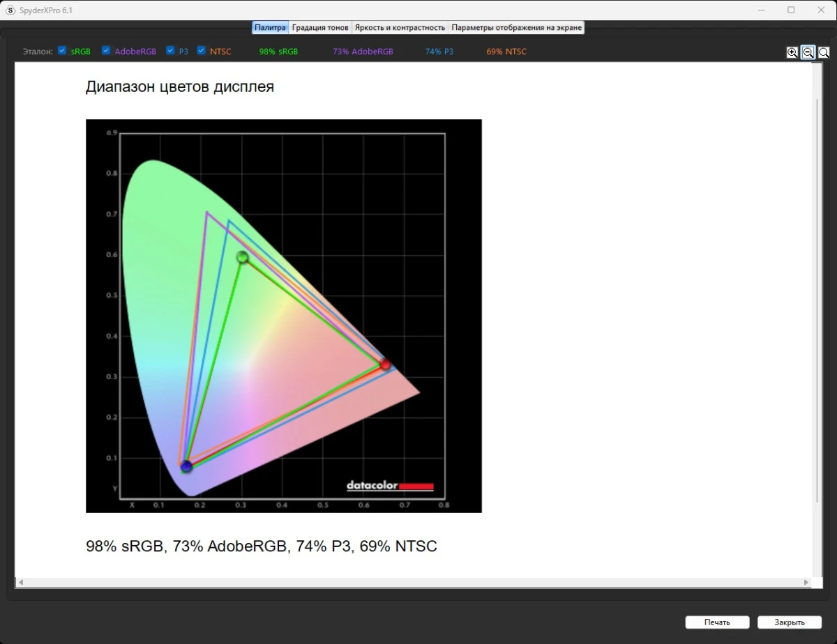Click the zoom in magnifier icon

tap(792, 52)
